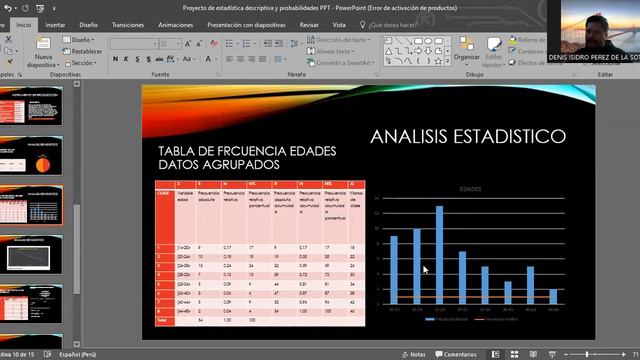Select the rectangle shape in the shapes gallery

(x=418, y=41)
